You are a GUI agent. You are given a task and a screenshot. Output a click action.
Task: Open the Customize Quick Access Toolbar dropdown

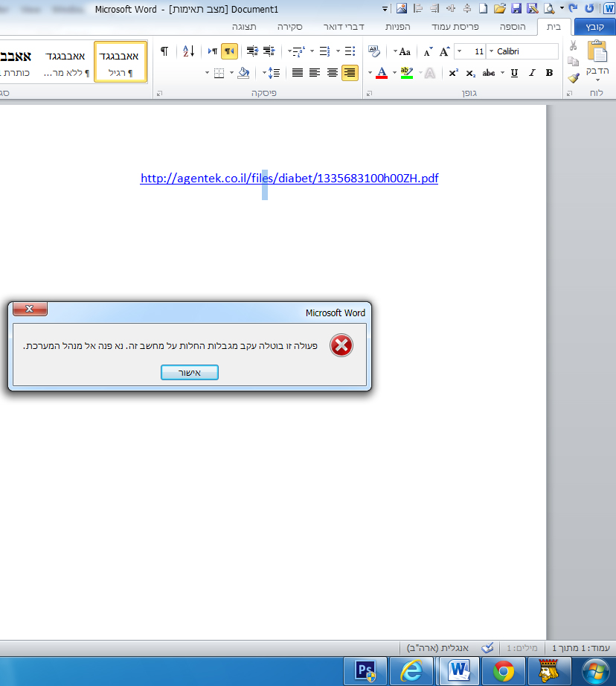[385, 9]
